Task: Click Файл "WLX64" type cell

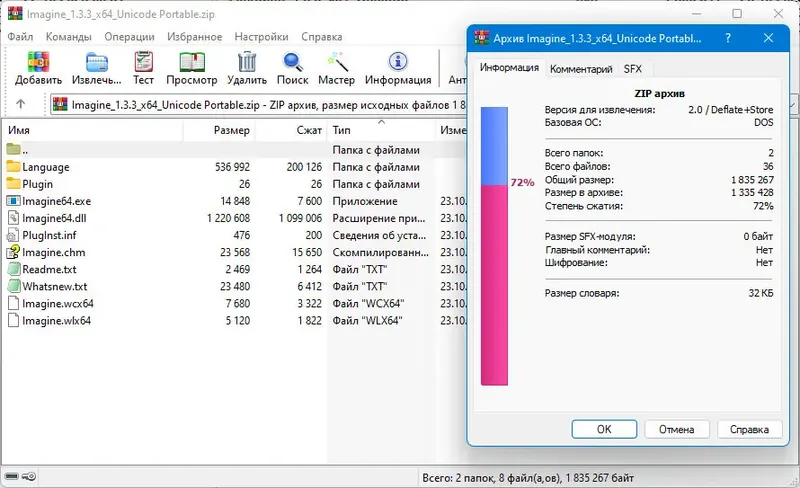Action: pos(367,321)
